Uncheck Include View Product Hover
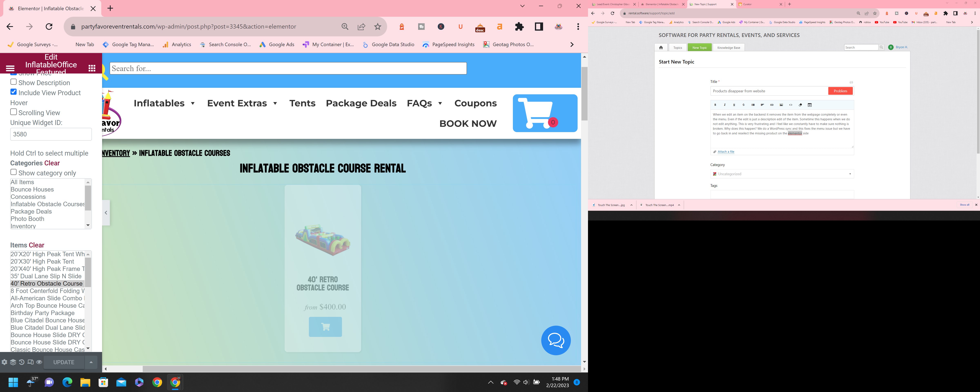 [14, 92]
